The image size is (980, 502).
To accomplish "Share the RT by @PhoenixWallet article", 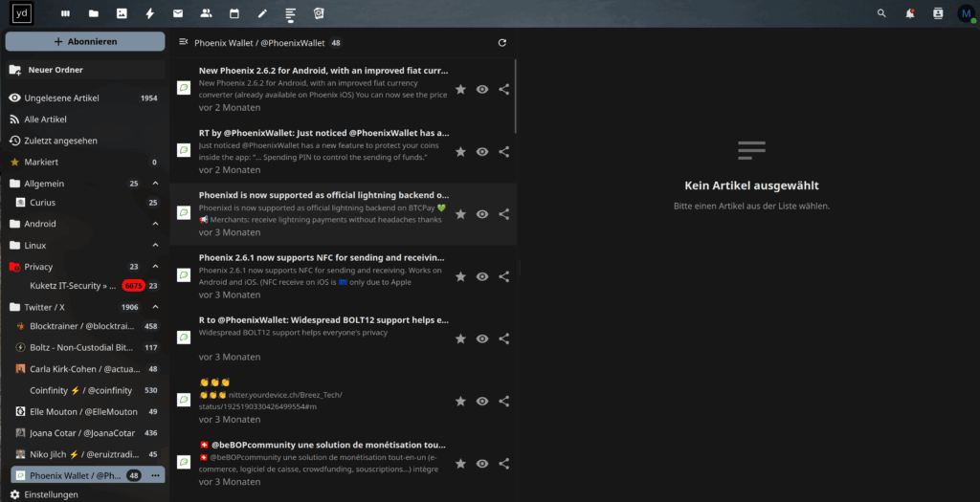I will pyautogui.click(x=503, y=152).
